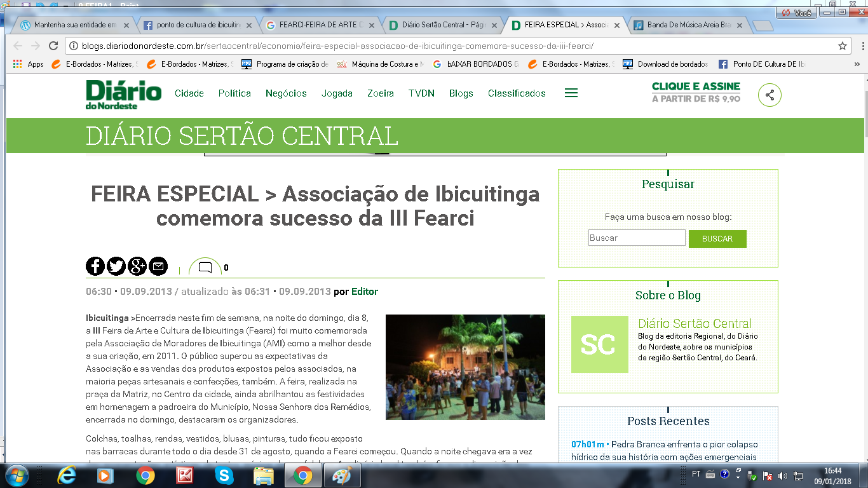Go to the Blogs section
Image resolution: width=868 pixels, height=488 pixels.
point(461,93)
